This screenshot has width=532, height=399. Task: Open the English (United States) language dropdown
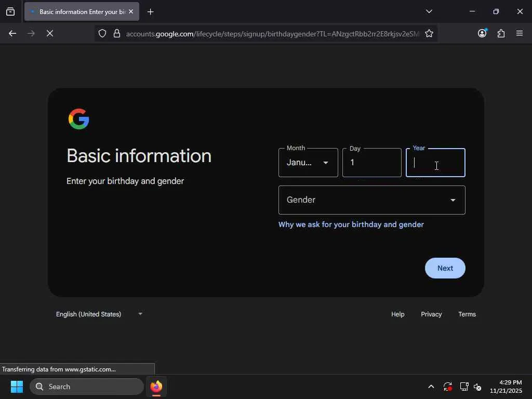99,314
